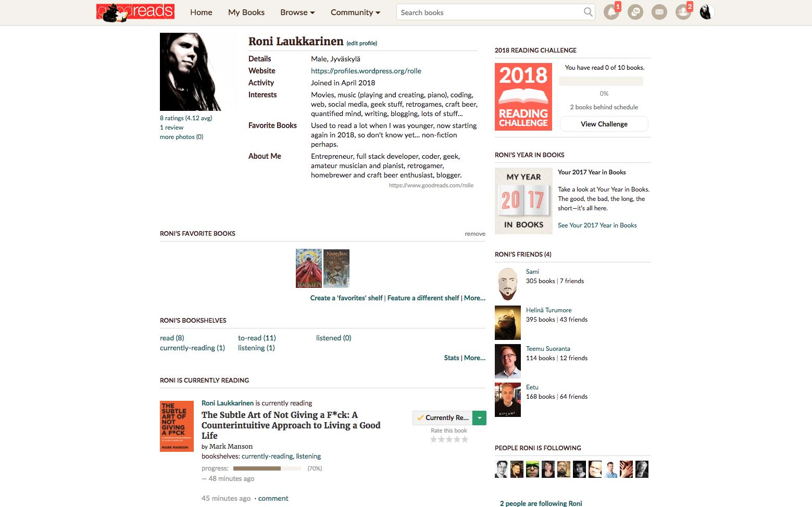Open the Subtle Art book cover thumbnail
The image size is (812, 507).
177,426
